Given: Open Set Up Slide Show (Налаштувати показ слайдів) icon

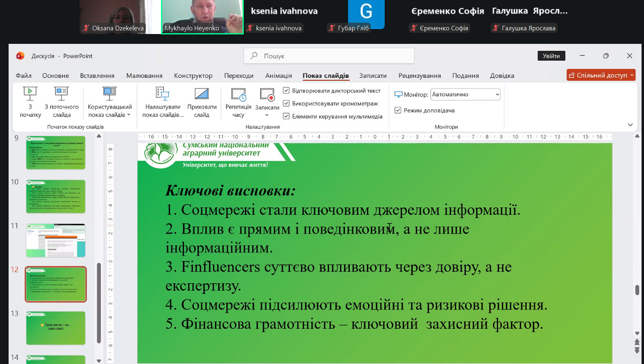Looking at the screenshot, I should [163, 94].
